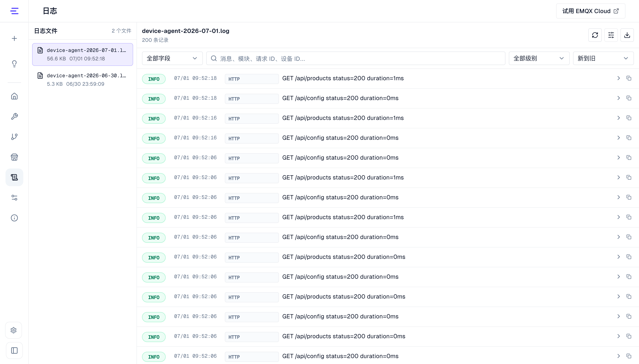Open the info circle icon in the sidebar
639x364 pixels.
pyautogui.click(x=14, y=218)
